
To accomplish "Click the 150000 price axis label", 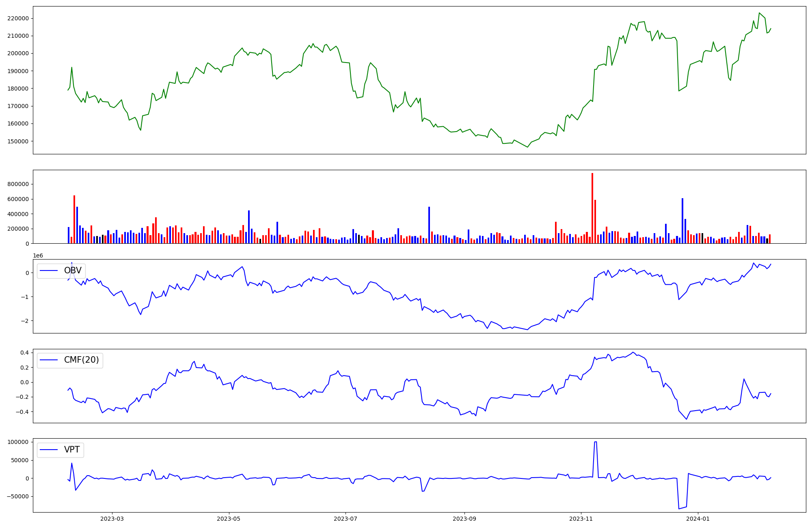I will point(18,141).
